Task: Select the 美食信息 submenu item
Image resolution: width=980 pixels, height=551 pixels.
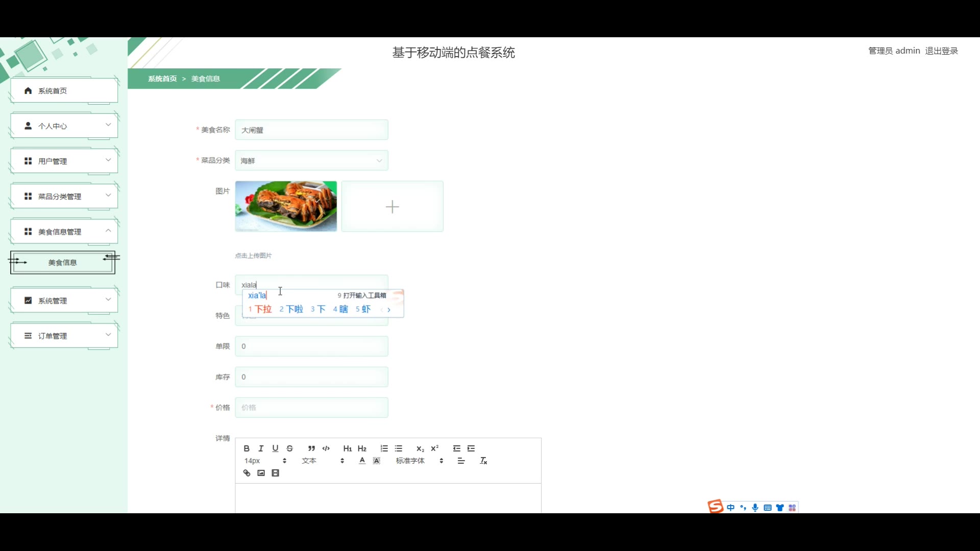Action: coord(62,263)
